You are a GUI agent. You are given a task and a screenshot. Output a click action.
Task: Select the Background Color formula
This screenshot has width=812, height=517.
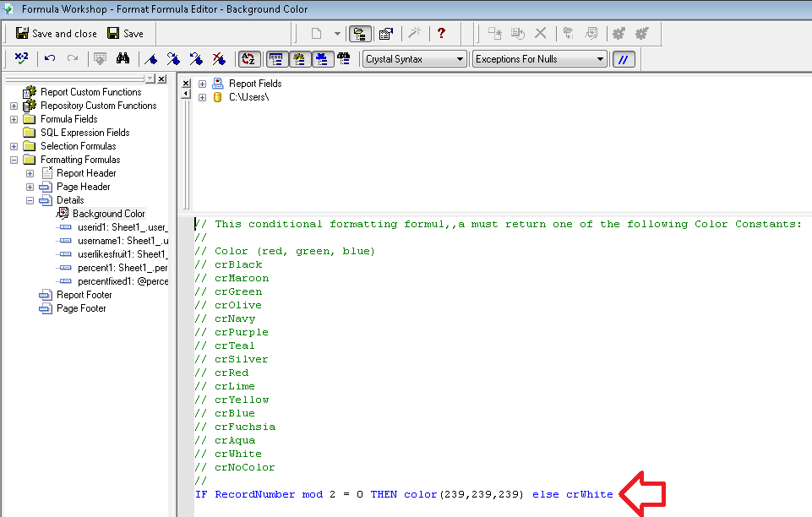108,214
